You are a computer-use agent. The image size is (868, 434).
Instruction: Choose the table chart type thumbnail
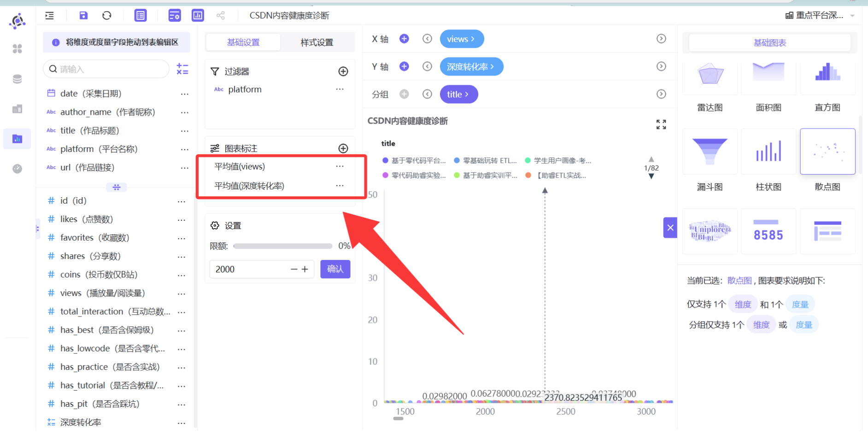click(827, 231)
